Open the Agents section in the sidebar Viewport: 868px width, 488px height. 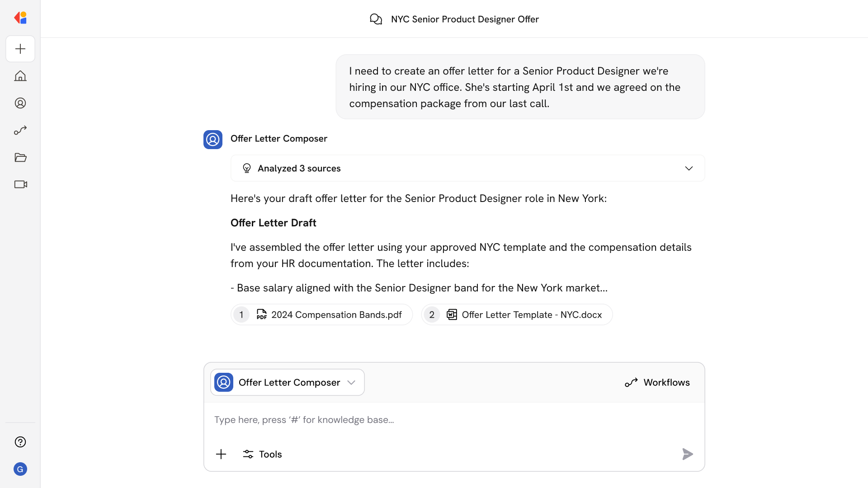(x=20, y=103)
